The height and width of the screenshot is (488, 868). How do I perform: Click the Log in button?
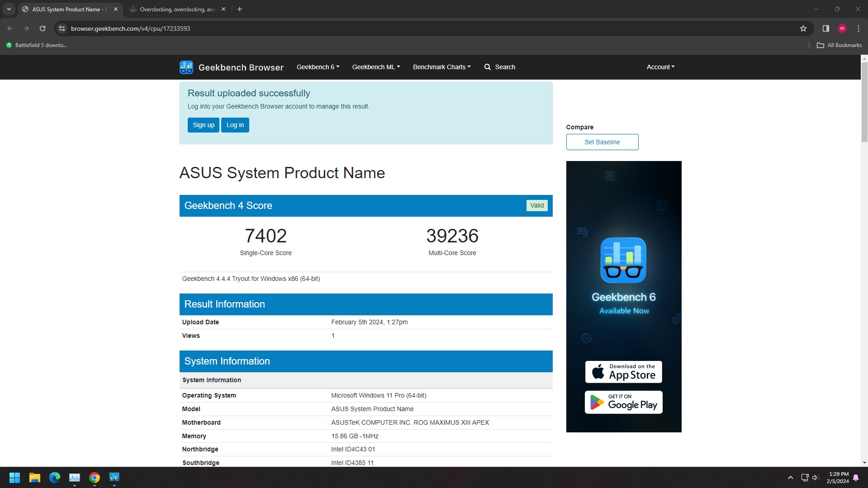[235, 125]
